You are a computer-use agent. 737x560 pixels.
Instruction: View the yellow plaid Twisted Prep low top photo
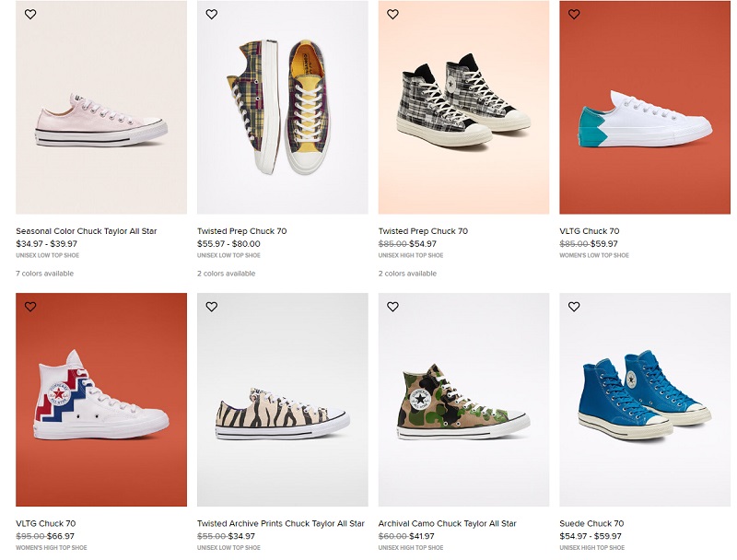[283, 108]
